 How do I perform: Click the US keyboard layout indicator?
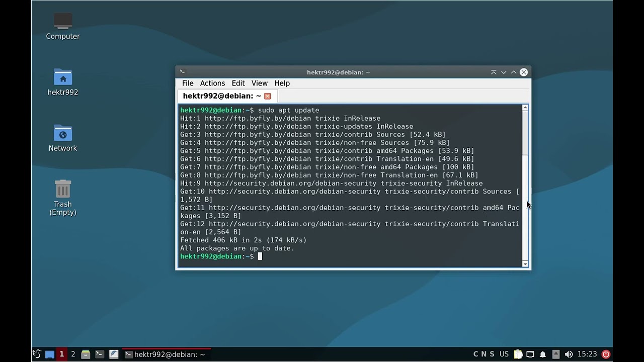click(x=504, y=354)
